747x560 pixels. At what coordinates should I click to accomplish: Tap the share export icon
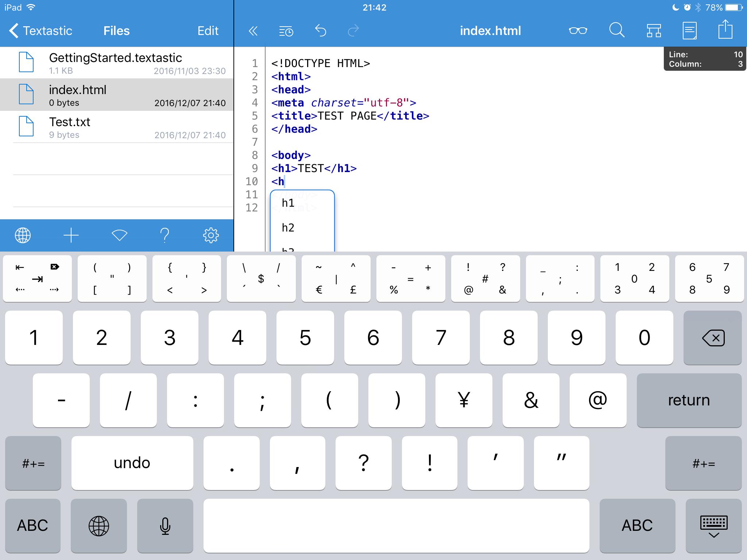pyautogui.click(x=725, y=30)
